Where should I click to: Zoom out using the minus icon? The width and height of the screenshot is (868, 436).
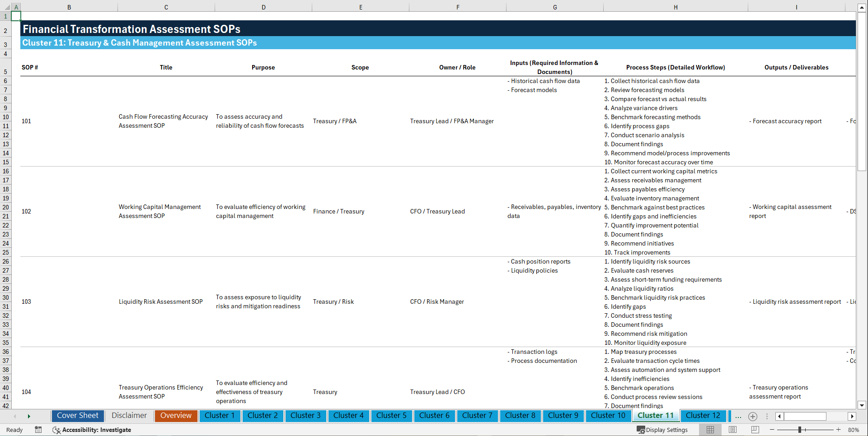tap(773, 430)
